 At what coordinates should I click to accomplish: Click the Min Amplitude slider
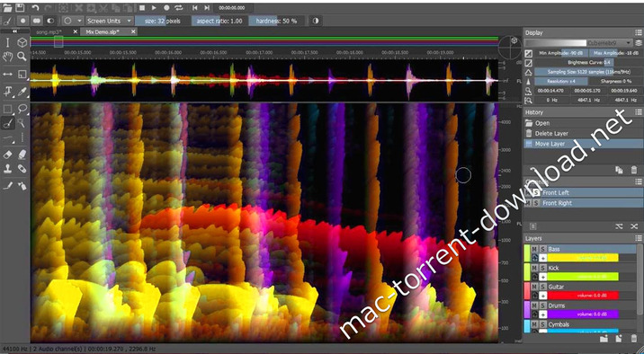pos(561,53)
